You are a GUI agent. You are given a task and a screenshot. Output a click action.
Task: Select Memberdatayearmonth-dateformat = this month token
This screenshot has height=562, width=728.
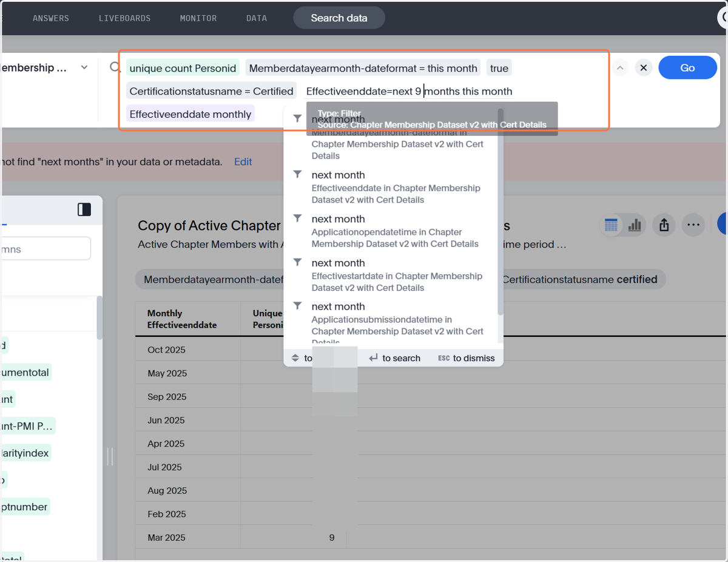[x=363, y=68]
